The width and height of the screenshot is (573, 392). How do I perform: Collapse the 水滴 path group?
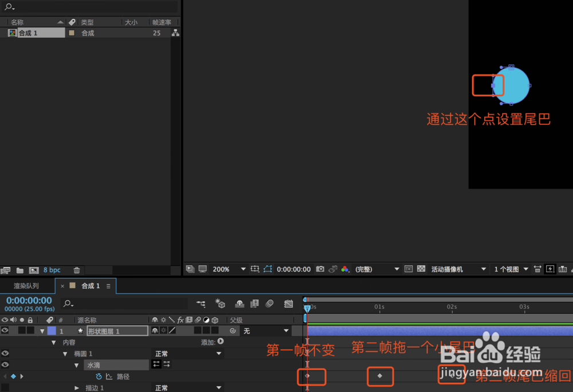coord(76,365)
